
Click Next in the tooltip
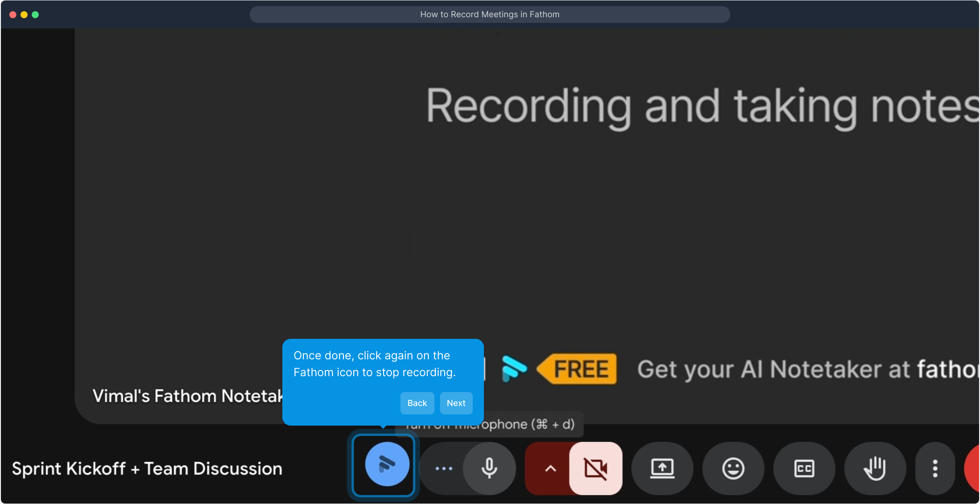[x=456, y=403]
